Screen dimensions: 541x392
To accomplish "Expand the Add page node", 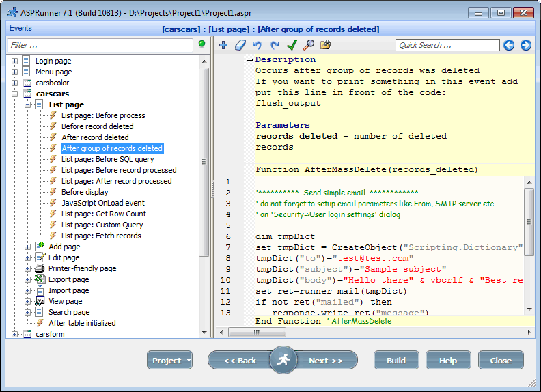I will tap(27, 247).
